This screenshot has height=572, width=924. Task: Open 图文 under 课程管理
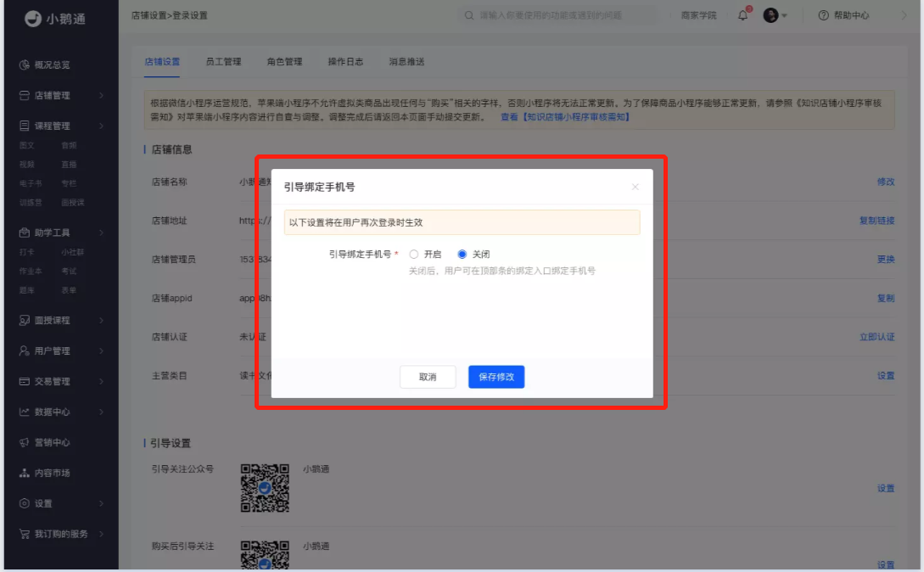[27, 145]
